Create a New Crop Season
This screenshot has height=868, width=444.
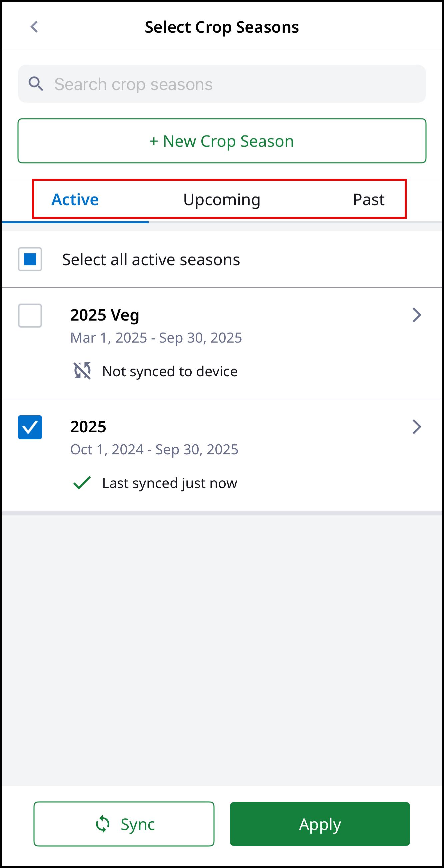pyautogui.click(x=222, y=141)
